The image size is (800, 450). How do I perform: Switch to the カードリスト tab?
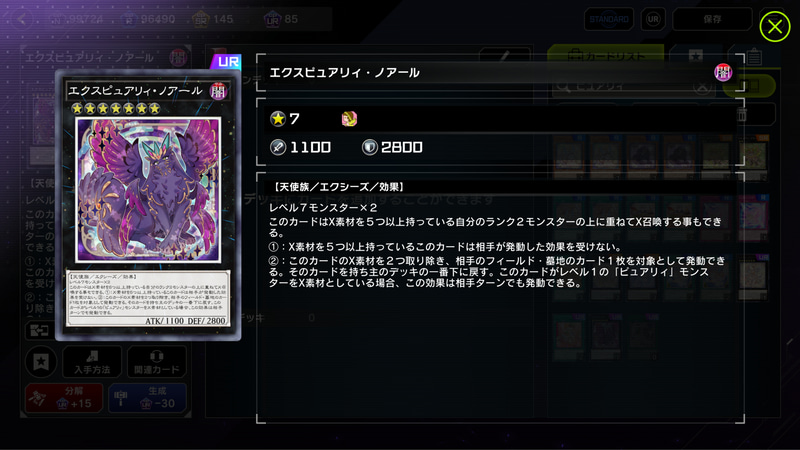coord(606,55)
